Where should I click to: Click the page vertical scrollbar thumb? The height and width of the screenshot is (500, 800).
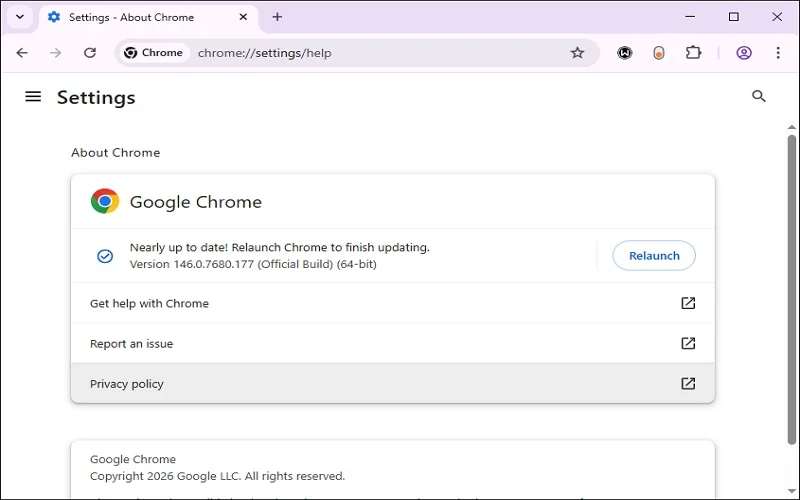[x=792, y=290]
